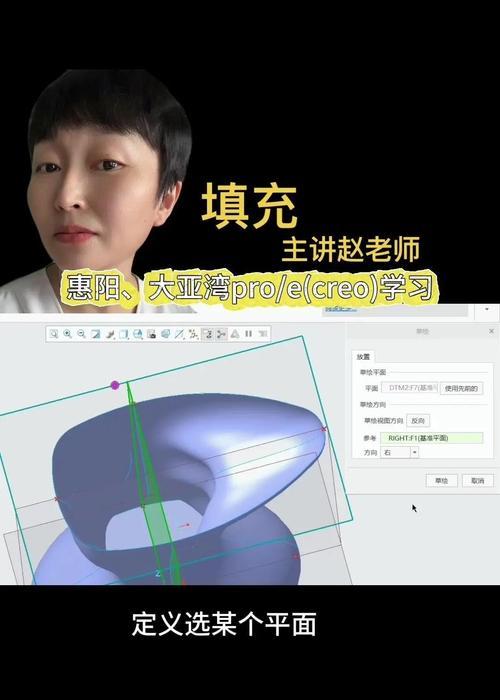Screen dimensions: 500x700
Task: Open the Saved Orientations toolbar icon
Action: click(x=138, y=334)
